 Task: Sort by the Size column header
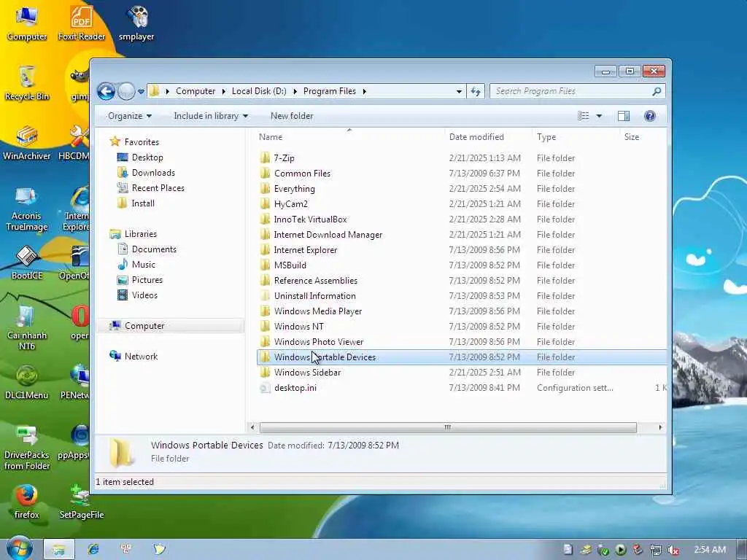pos(632,137)
